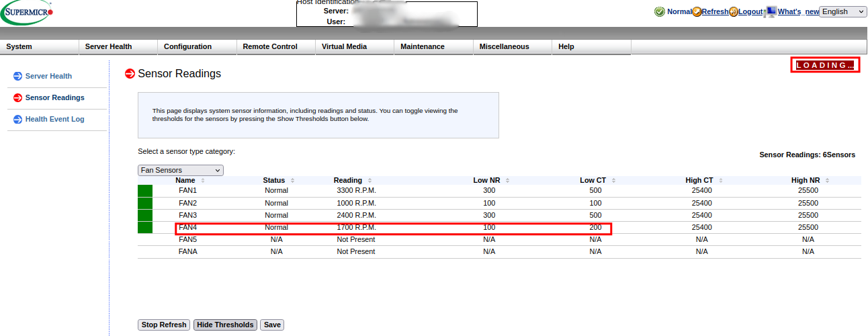Click the Sensor Readings: 6Sensors count text
The width and height of the screenshot is (868, 336).
[807, 155]
